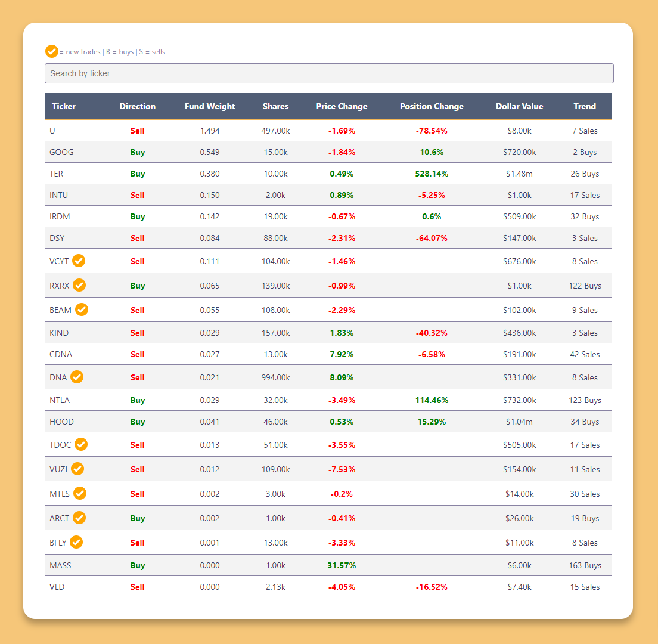Click the '$1.48m' dollar value
Viewport: 658px width, 644px height.
tap(520, 174)
